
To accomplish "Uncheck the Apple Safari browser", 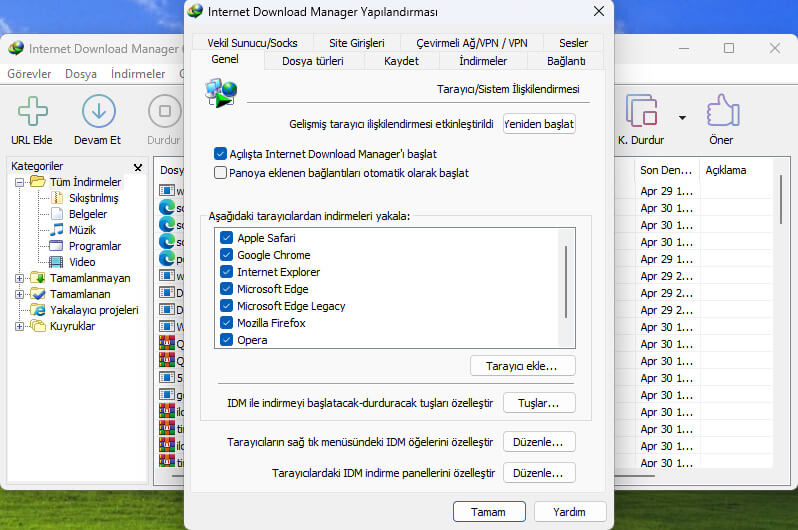I will [x=226, y=238].
